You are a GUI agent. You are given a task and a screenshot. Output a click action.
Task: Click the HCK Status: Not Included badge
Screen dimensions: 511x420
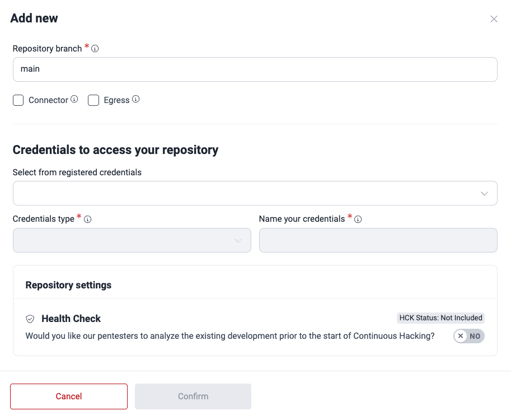pyautogui.click(x=440, y=318)
